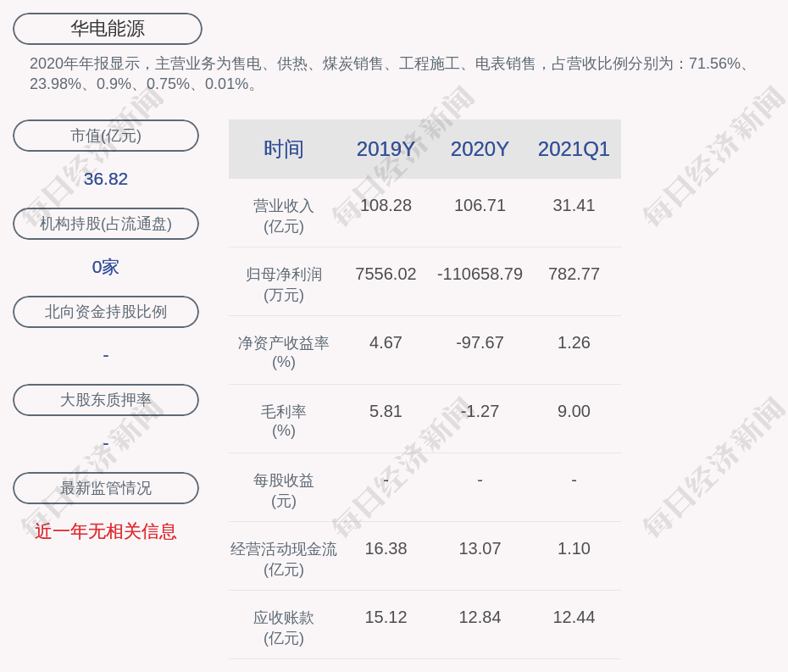Click net profit value -110658.79
788x672 pixels.
point(480,274)
